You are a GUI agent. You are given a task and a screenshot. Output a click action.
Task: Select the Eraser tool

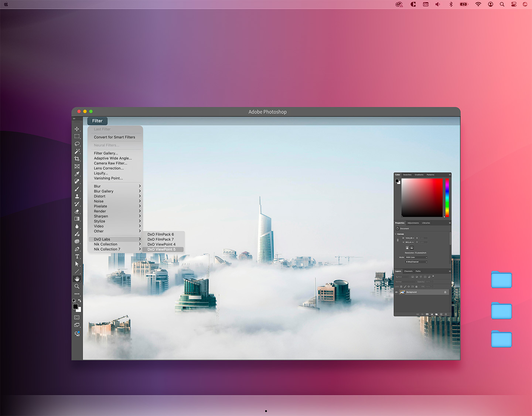click(x=77, y=212)
